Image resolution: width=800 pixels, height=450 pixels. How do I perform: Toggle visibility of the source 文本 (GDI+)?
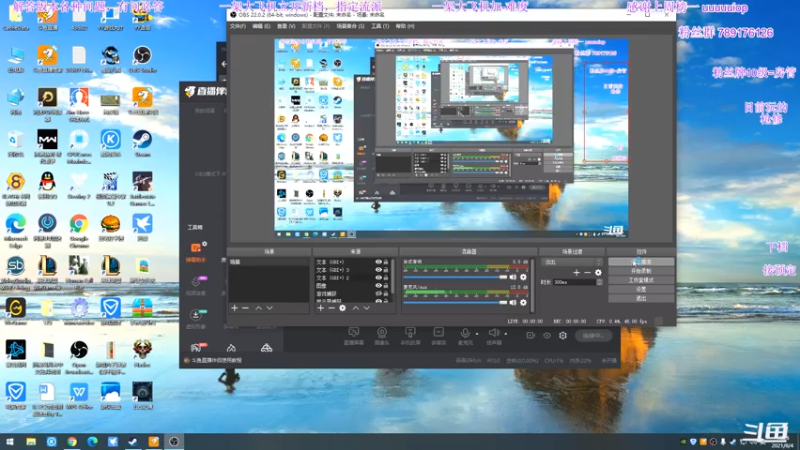click(379, 262)
